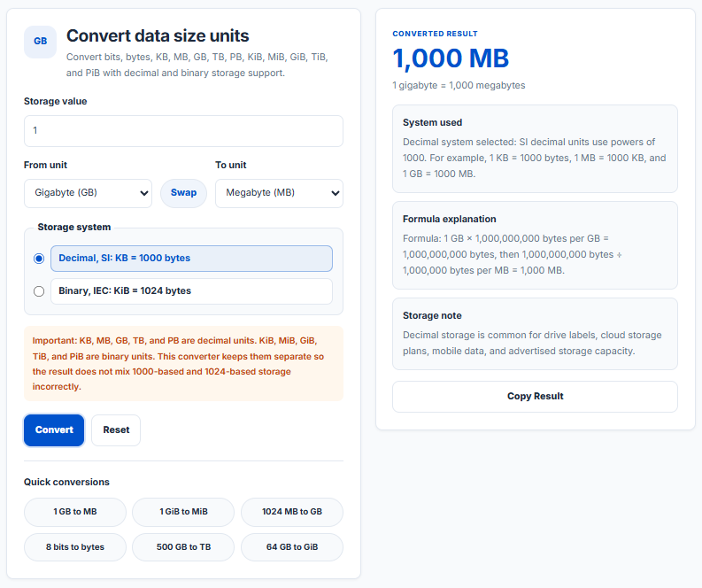Viewport: 702px width, 588px height.
Task: Click the 'Quick conversions' heading
Action: 66,483
